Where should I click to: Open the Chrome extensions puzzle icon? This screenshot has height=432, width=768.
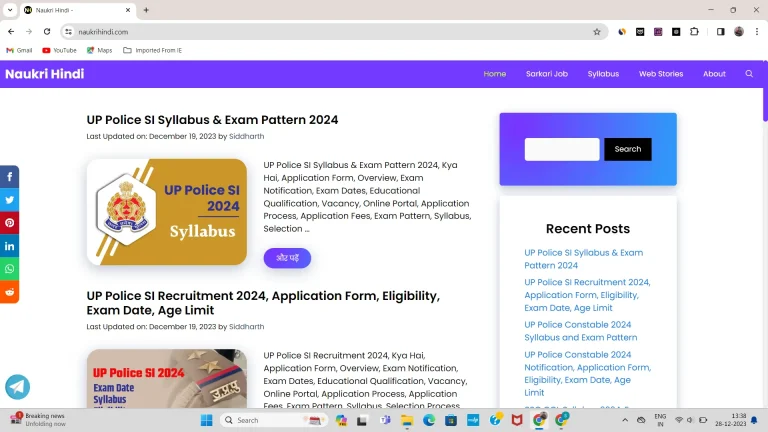[x=694, y=32]
